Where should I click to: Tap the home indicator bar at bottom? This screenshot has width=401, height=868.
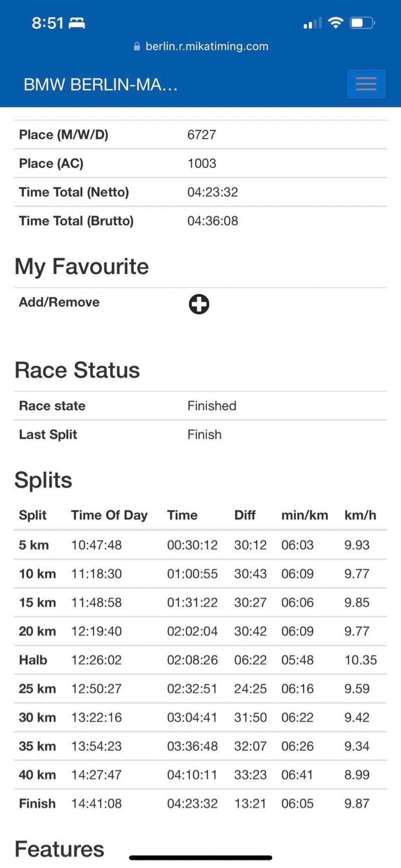pyautogui.click(x=200, y=858)
